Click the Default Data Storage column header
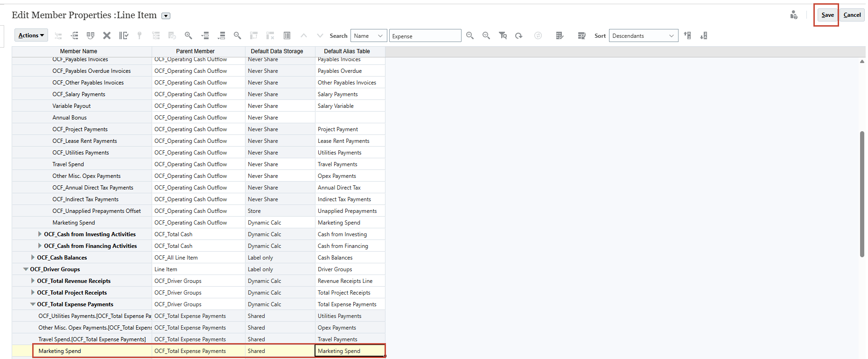Image resolution: width=868 pixels, height=359 pixels. coord(280,51)
